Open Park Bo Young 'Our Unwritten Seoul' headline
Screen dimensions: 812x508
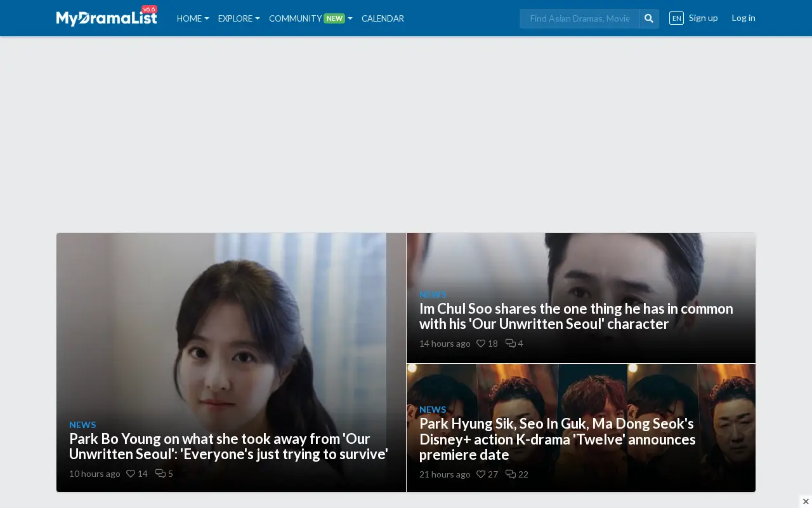228,446
